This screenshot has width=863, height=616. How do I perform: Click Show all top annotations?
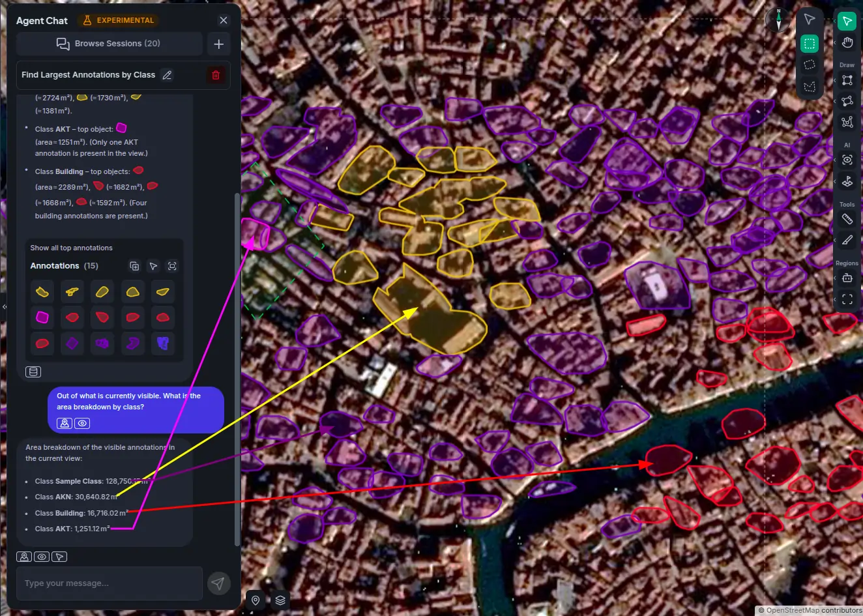point(72,248)
